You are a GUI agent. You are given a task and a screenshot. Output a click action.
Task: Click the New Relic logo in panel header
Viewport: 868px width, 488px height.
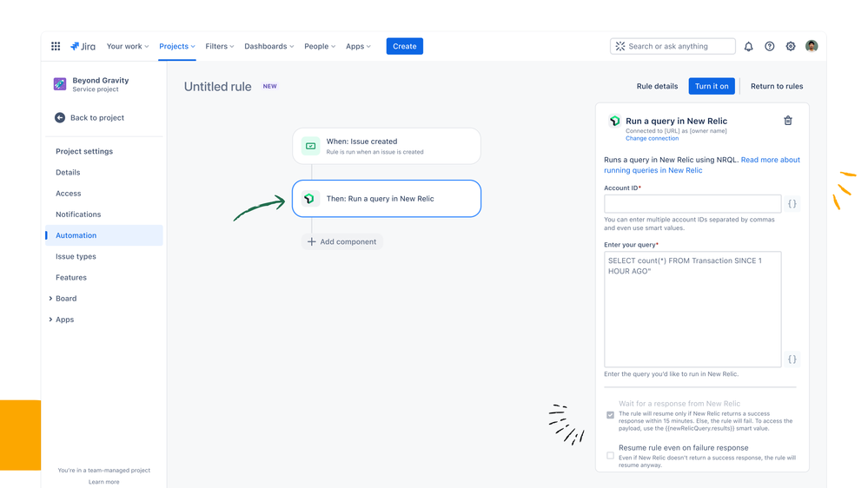614,121
